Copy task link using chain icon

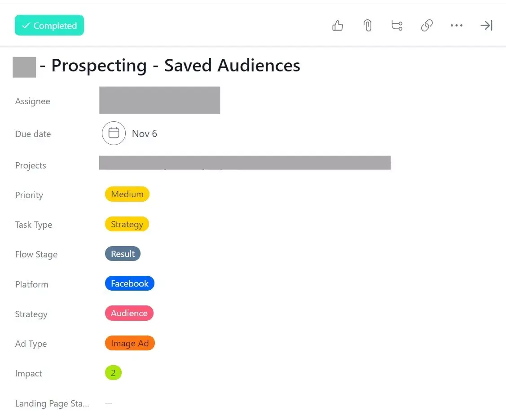(427, 26)
